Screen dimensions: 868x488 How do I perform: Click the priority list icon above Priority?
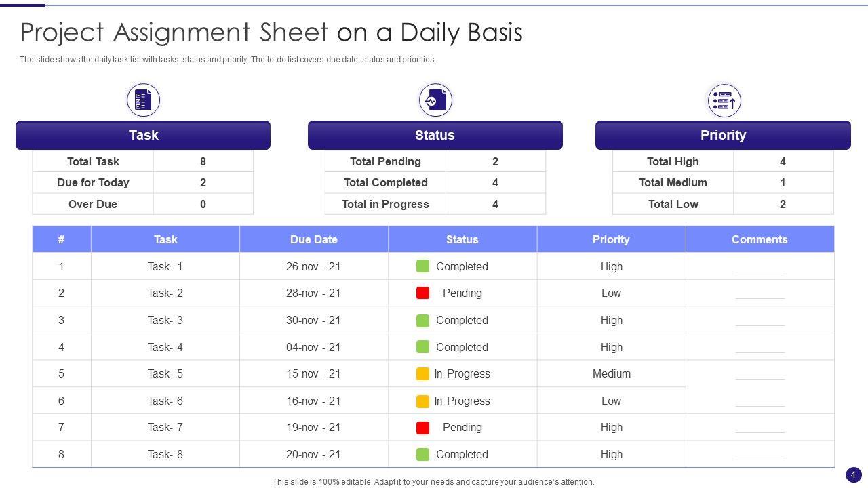pyautogui.click(x=724, y=101)
